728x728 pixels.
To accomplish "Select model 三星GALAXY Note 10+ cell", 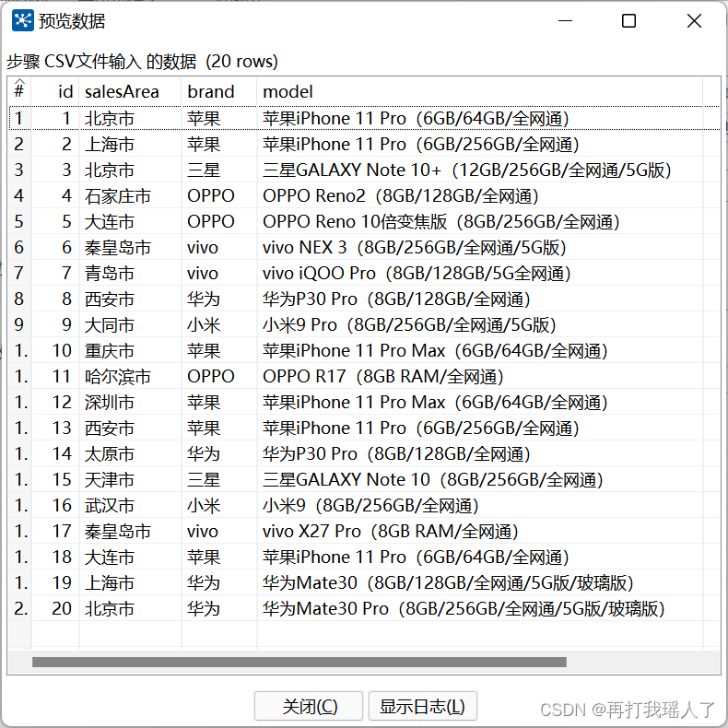I will point(479,170).
